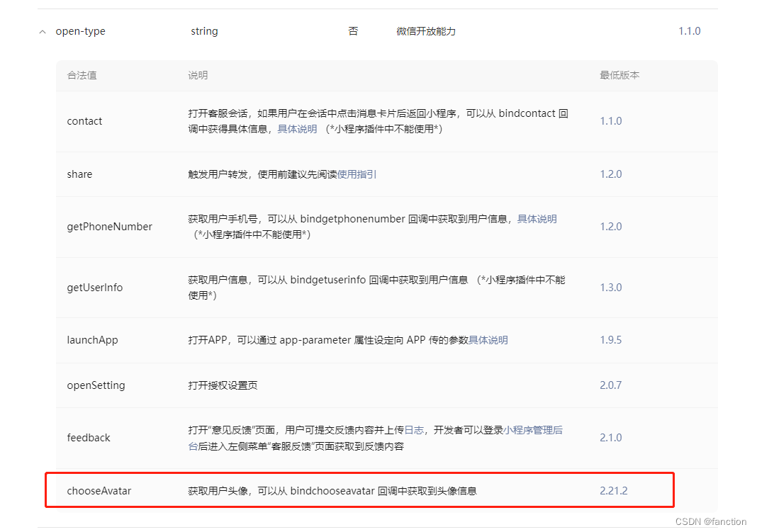This screenshot has width=757, height=532.
Task: Click version 1.1.0 in open-type row
Action: coord(690,31)
